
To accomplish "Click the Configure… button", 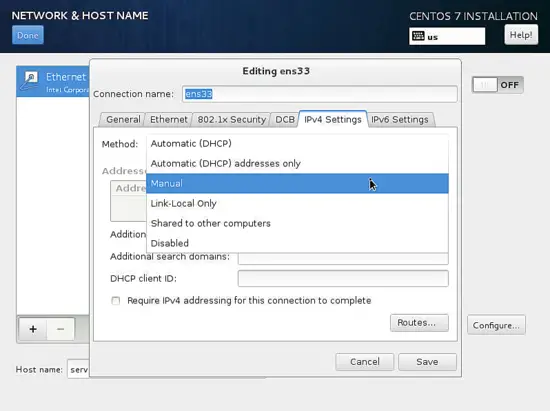I will click(496, 325).
